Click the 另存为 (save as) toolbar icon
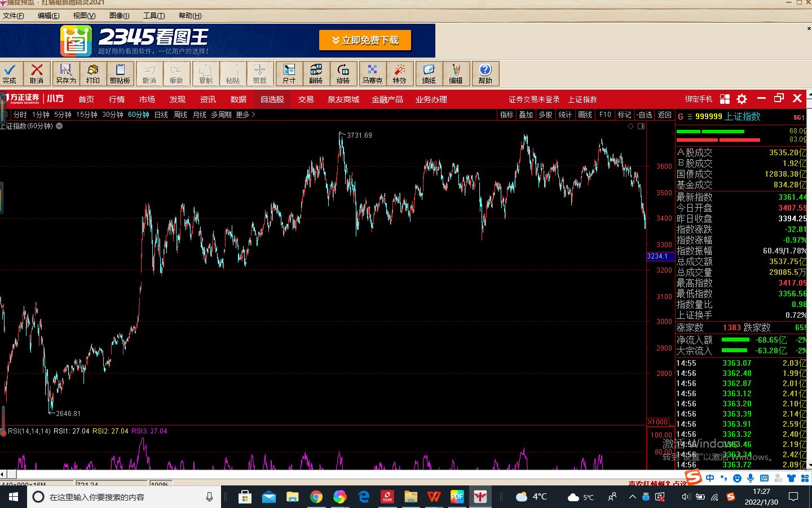 point(66,74)
